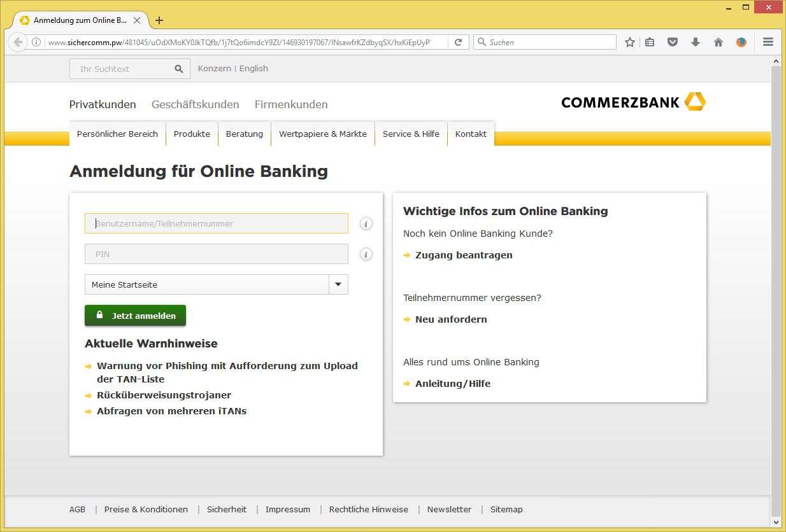Open Warnung vor Phishing TAN-Liste link
The height and width of the screenshot is (532, 786).
point(227,373)
